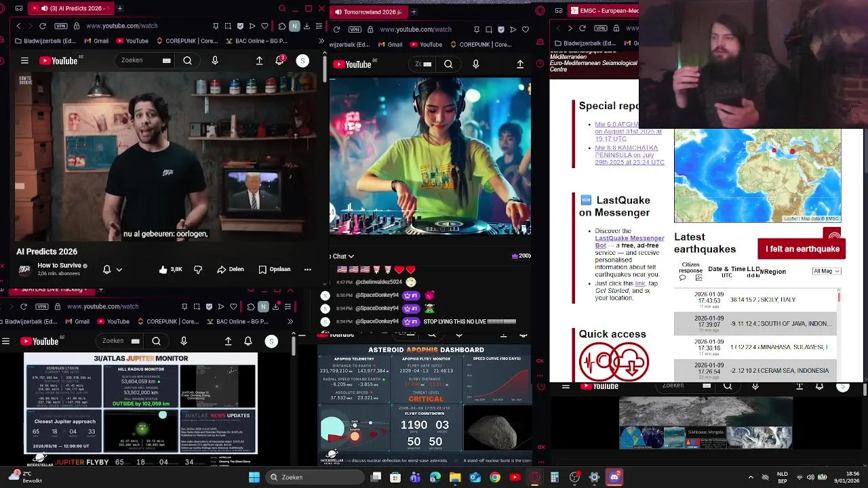Click search magnifier in 3I/ATLAS window
Screen dimensions: 868x488
[x=156, y=341]
